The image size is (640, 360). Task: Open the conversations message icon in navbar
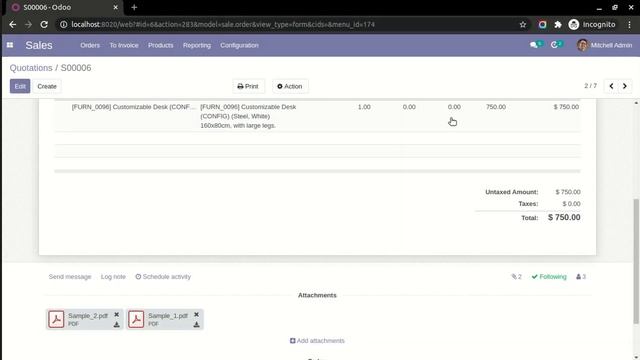[533, 45]
